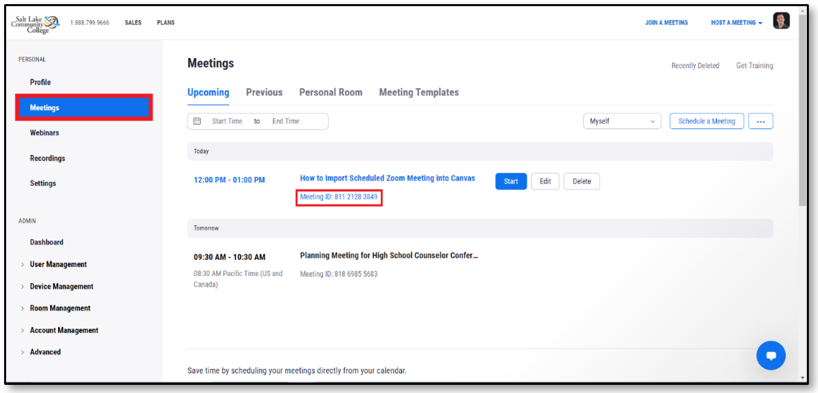This screenshot has height=393, width=818.
Task: Click Schedule a Meeting button
Action: point(706,121)
